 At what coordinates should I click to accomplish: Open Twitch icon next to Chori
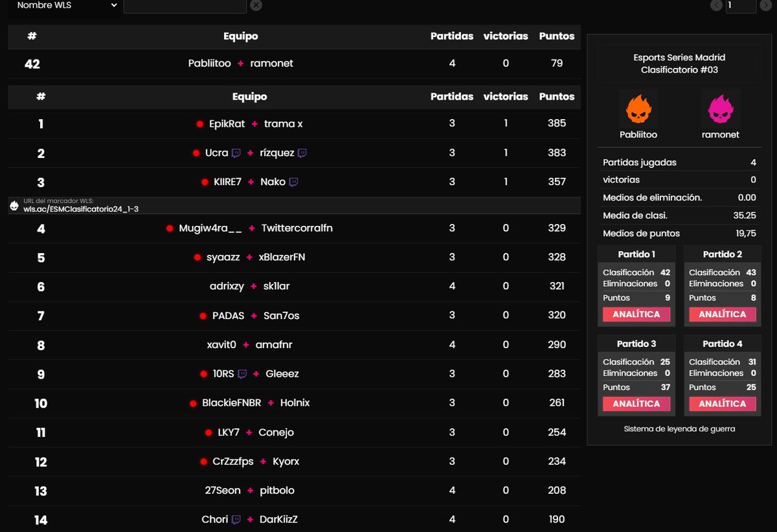[236, 519]
